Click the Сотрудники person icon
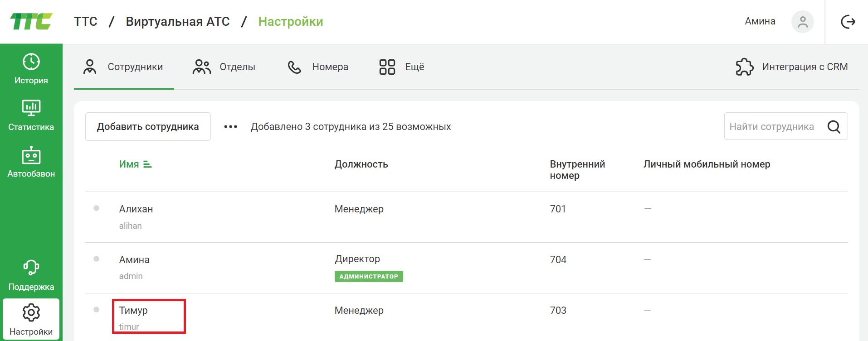868x341 pixels. (90, 67)
